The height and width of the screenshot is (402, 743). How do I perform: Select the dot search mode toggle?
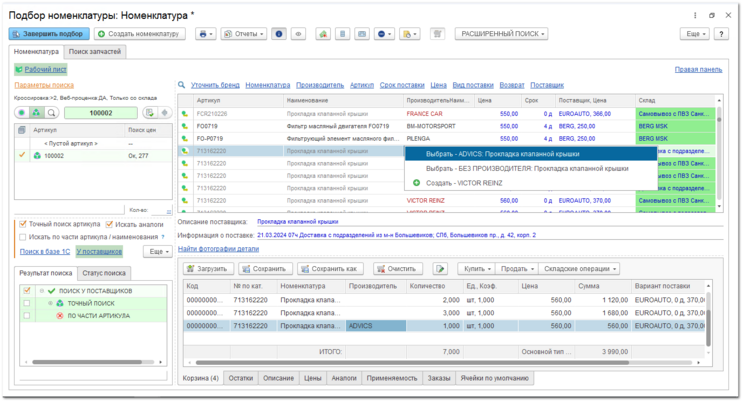click(x=21, y=113)
